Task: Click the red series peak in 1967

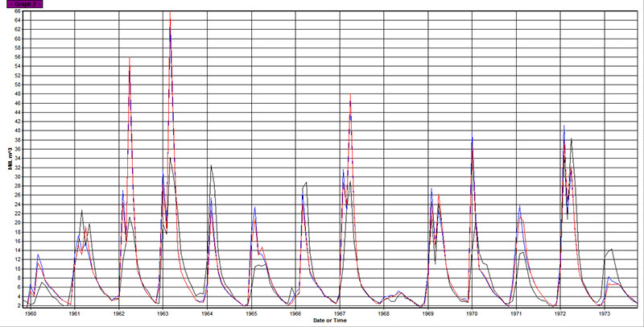Action: pos(350,95)
